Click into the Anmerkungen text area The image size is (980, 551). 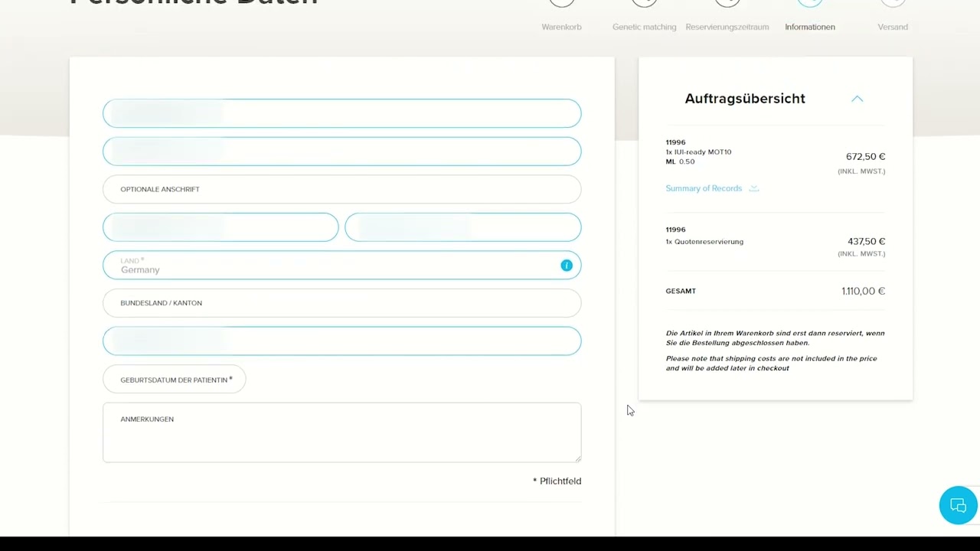point(342,432)
